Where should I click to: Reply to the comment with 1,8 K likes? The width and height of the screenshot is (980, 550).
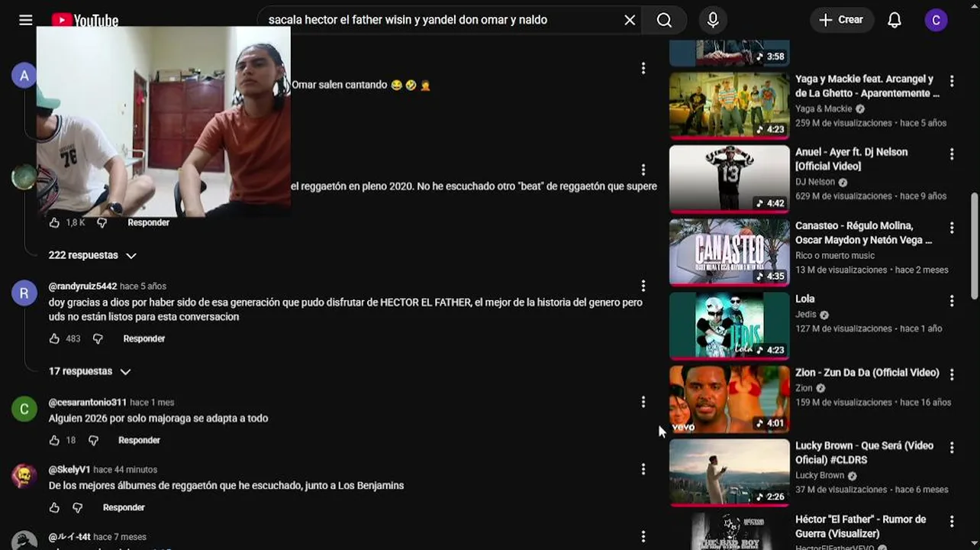[x=149, y=222]
